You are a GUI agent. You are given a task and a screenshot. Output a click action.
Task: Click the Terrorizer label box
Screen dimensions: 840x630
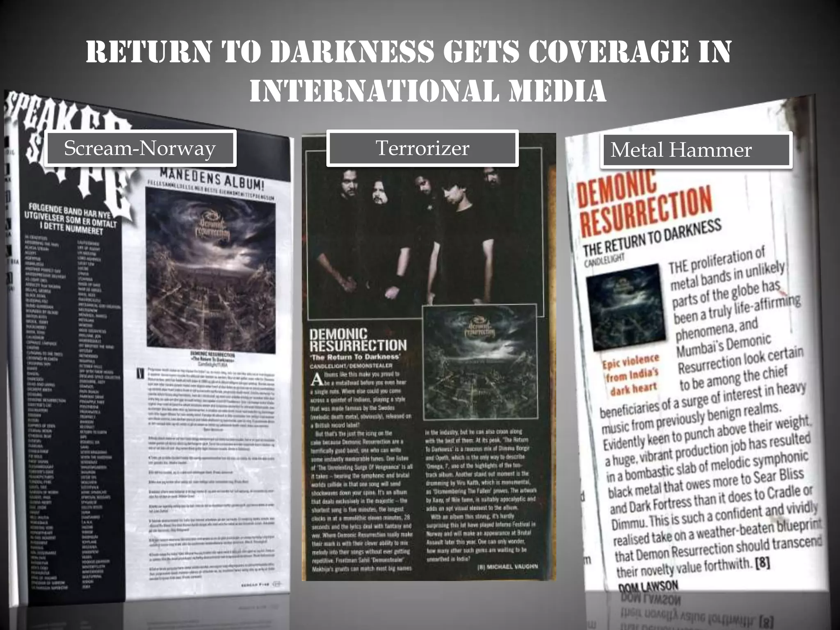422,148
